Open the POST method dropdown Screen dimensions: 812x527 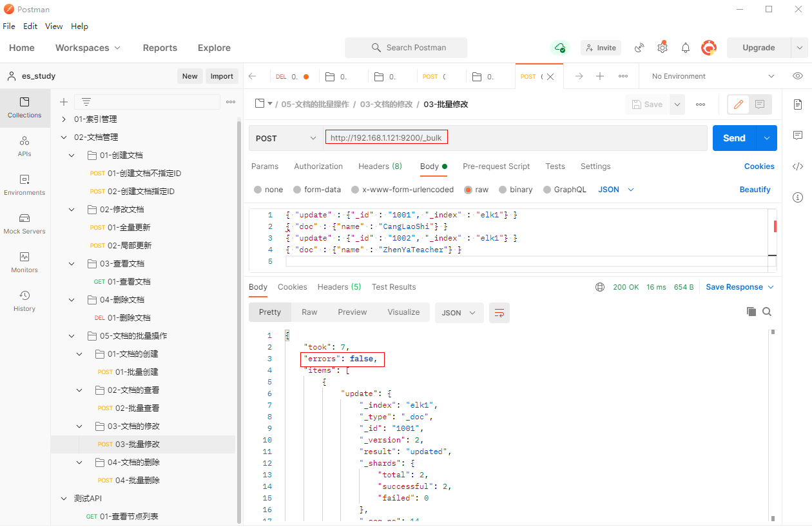(286, 138)
